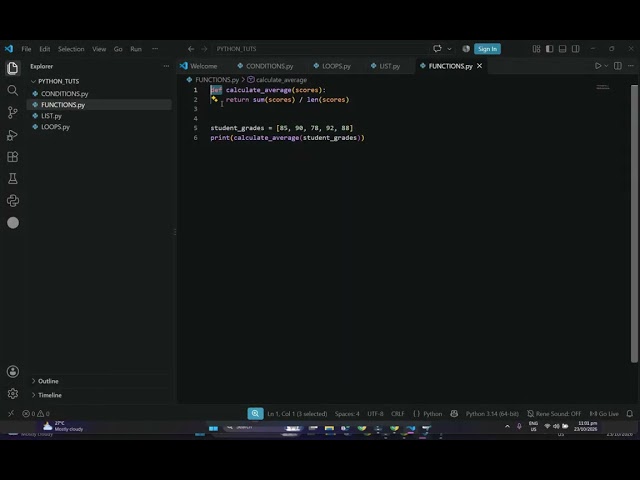Toggle the bottom Panel
This screenshot has height=480, width=640.
click(562, 49)
